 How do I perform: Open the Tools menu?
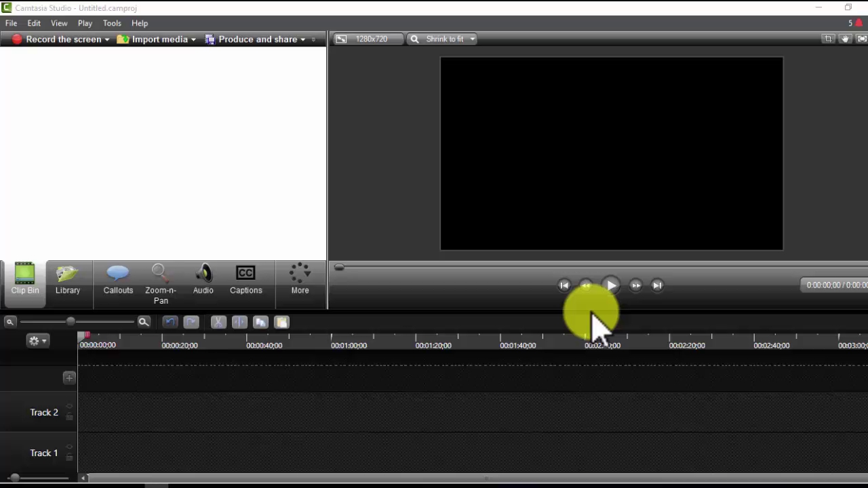click(x=112, y=23)
